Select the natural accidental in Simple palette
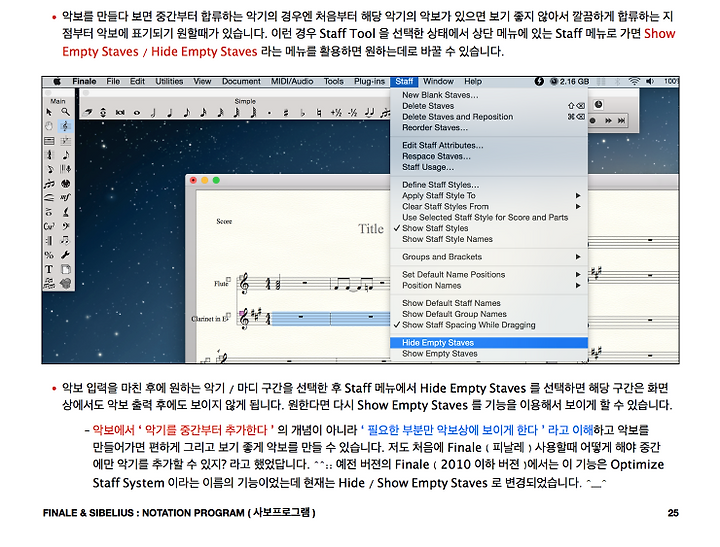This screenshot has width=720, height=547. click(319, 113)
